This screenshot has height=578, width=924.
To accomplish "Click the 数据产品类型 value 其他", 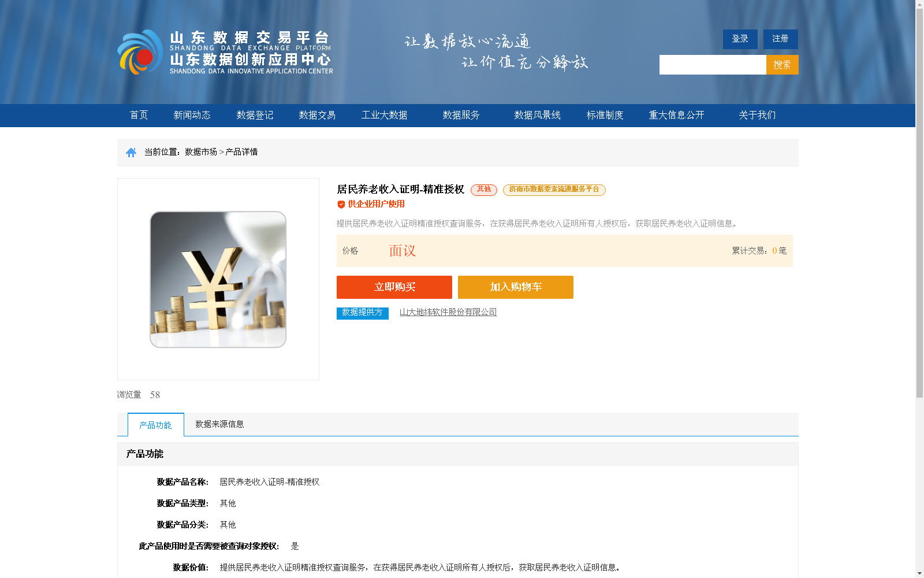I will point(228,503).
